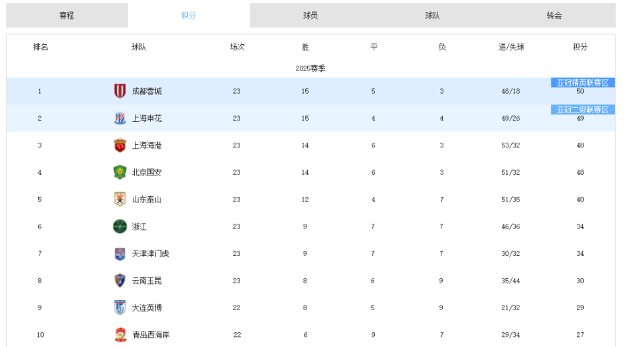Click the 亚冠精英联赛区 label
This screenshot has height=347, width=644.
click(582, 83)
